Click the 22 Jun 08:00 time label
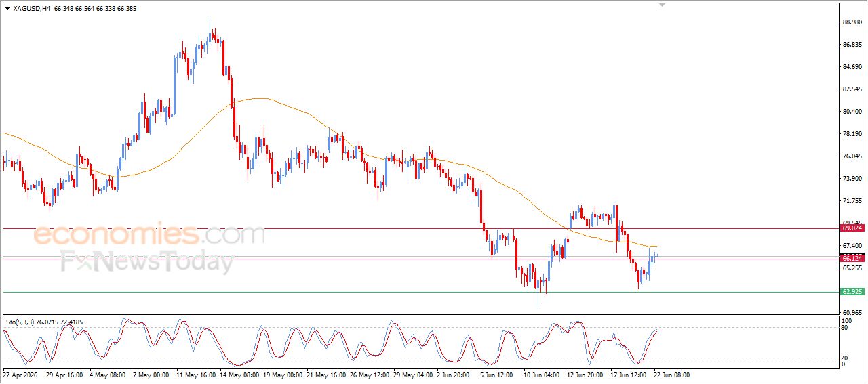 point(671,375)
